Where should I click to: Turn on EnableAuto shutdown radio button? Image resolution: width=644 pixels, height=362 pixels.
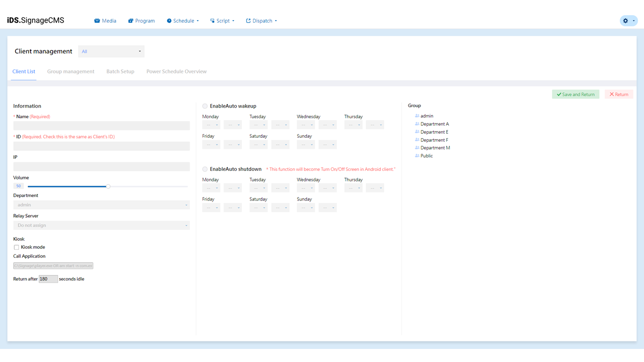click(205, 169)
